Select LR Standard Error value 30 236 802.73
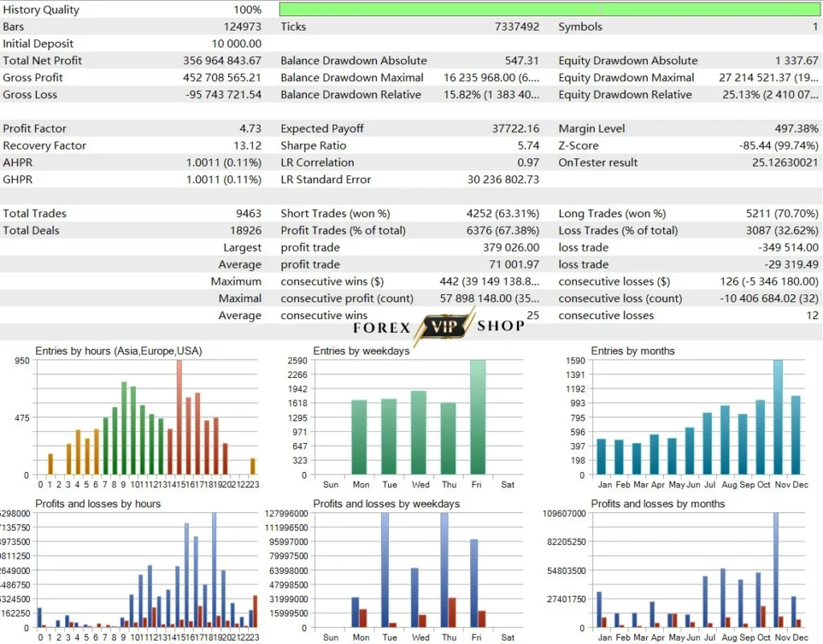Viewport: 823px width, 644px height. click(x=503, y=179)
